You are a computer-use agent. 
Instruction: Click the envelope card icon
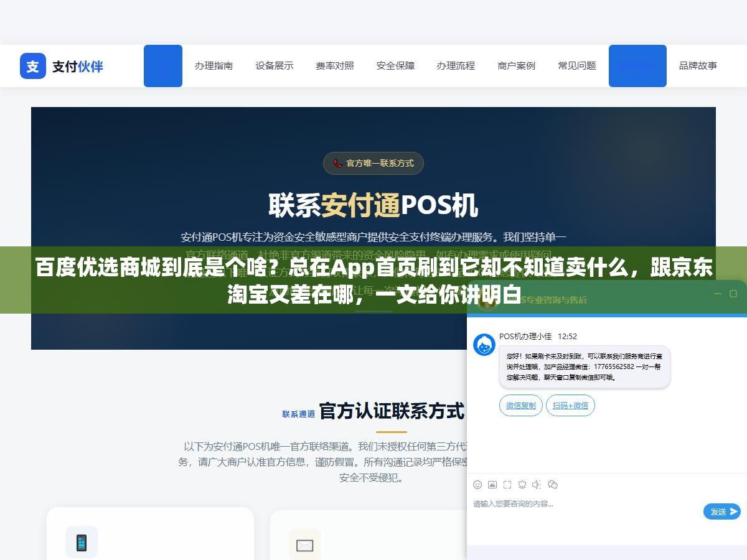click(x=304, y=544)
